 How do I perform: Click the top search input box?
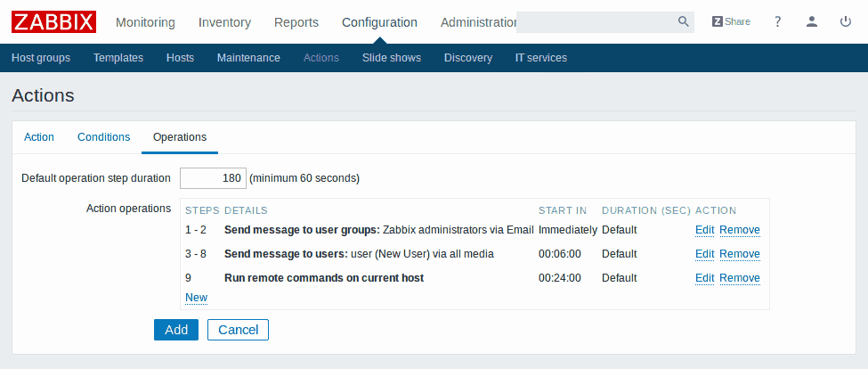tap(595, 22)
